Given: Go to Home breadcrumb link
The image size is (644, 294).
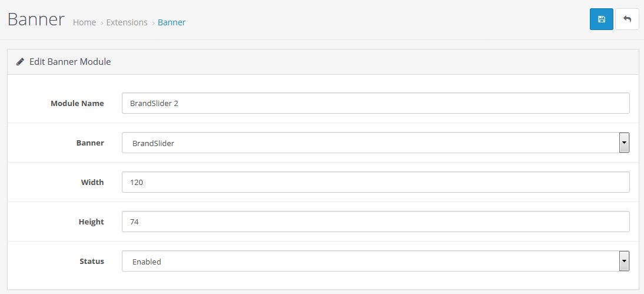Looking at the screenshot, I should pos(85,22).
